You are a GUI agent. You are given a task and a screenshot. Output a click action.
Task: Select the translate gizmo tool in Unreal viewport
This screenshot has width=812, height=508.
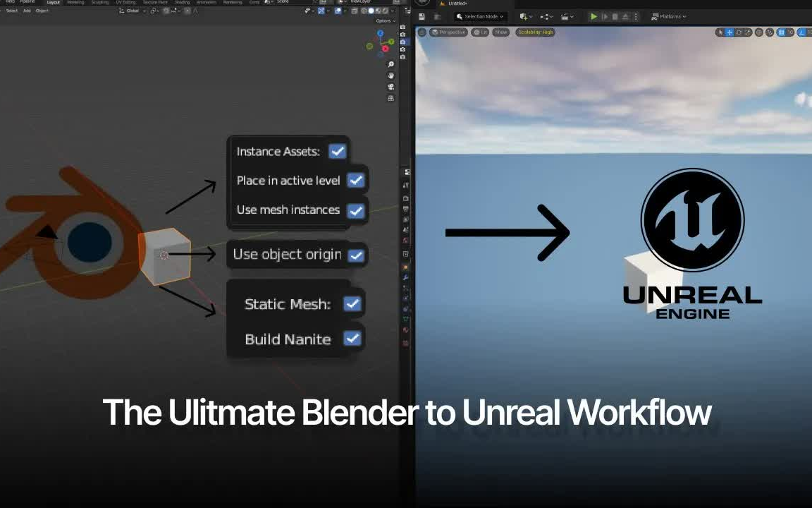pyautogui.click(x=730, y=32)
